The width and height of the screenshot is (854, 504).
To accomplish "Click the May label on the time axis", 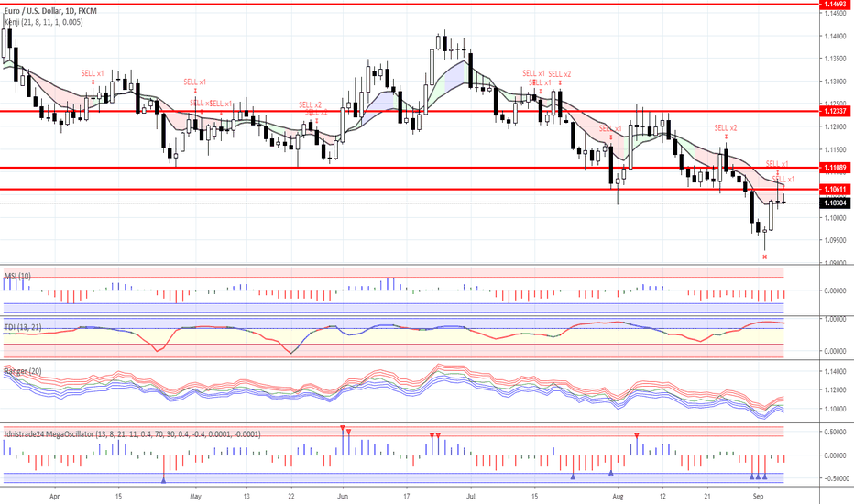I will pos(195,497).
